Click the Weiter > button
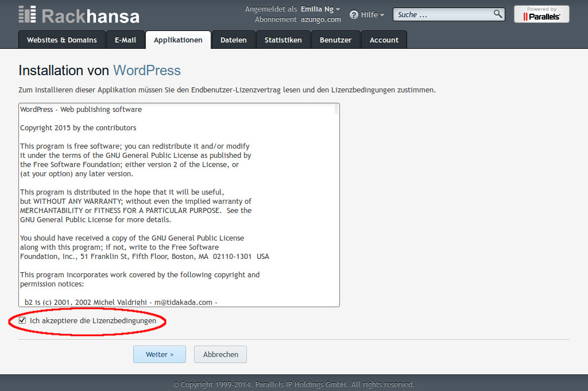This screenshot has height=391, width=588. (x=160, y=354)
